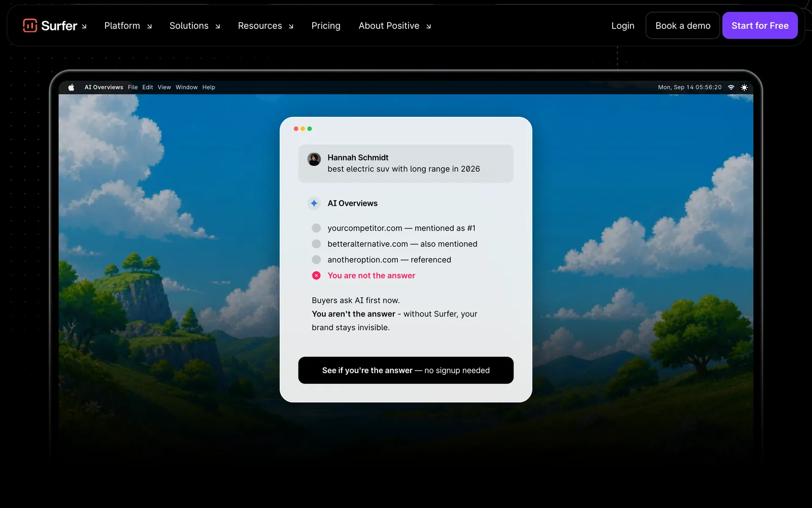Click the Wi-Fi icon in mock menu bar
Screen dimensions: 812x508
[731, 87]
